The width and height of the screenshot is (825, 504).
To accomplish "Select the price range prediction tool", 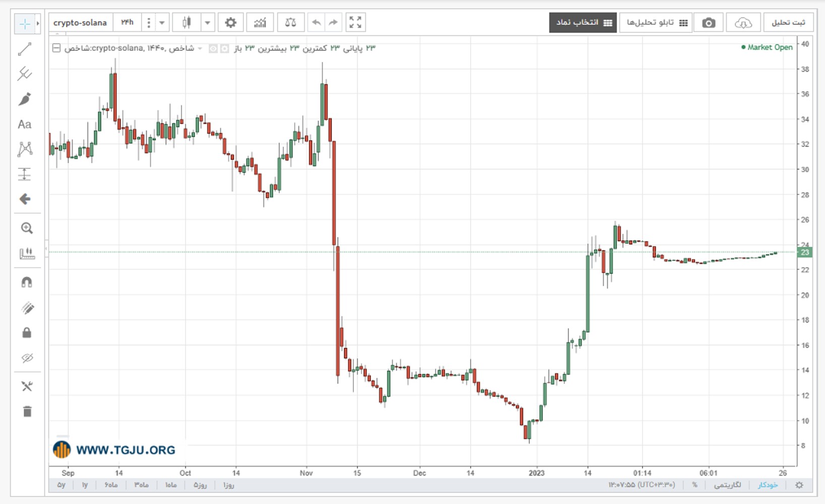I will (25, 174).
